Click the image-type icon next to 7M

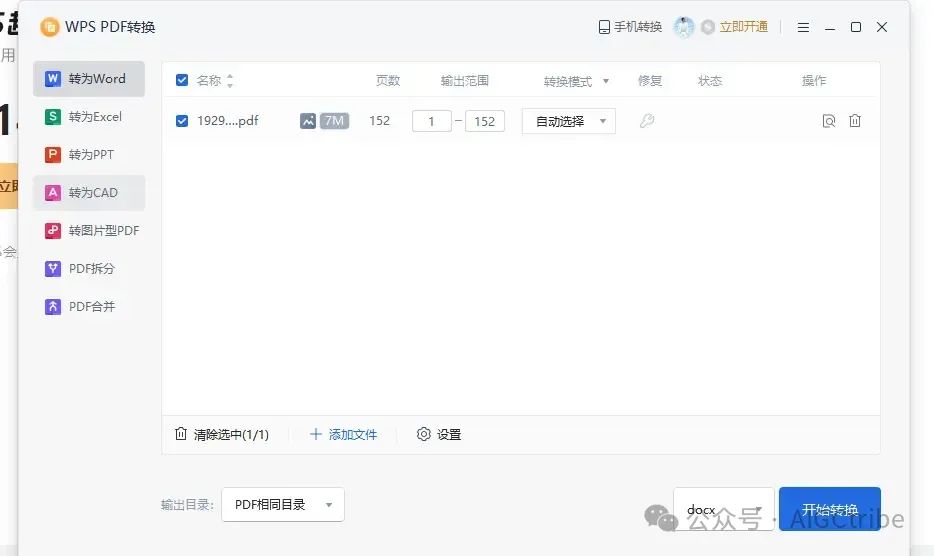click(x=308, y=121)
